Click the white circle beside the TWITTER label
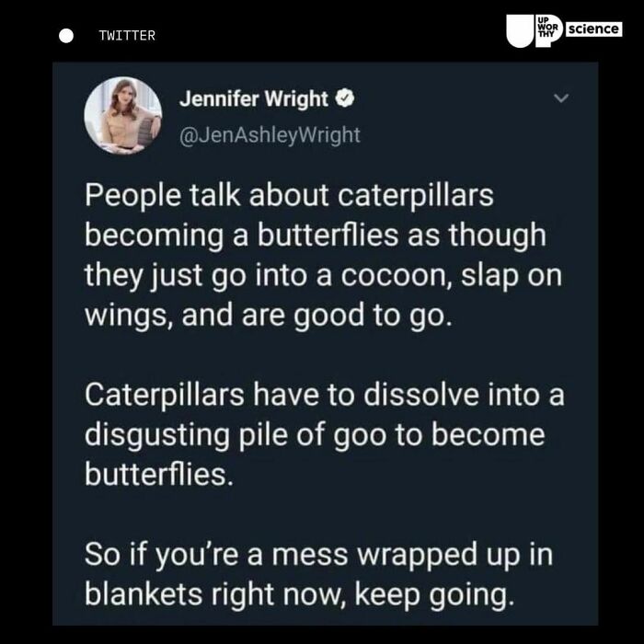Viewport: 644px width, 644px height. point(66,36)
